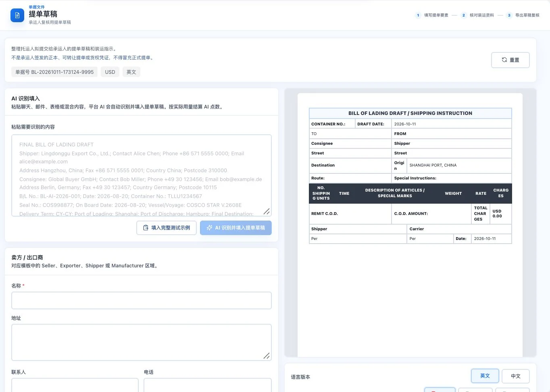Click the C.O.D. AMOUNT cell
Screen dimensions: 550x392
(x=431, y=214)
